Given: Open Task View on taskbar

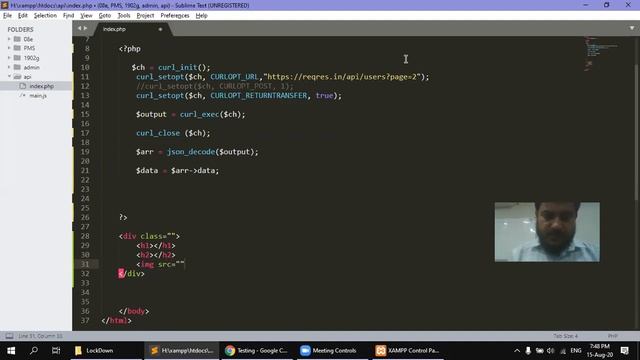Looking at the screenshot, I should 56,351.
